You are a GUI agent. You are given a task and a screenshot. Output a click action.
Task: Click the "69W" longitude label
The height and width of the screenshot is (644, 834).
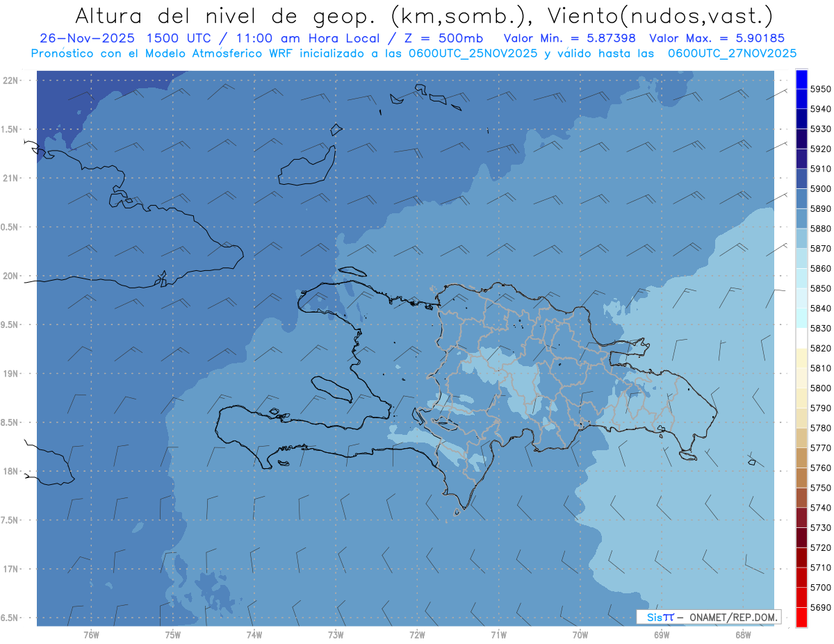(x=662, y=635)
